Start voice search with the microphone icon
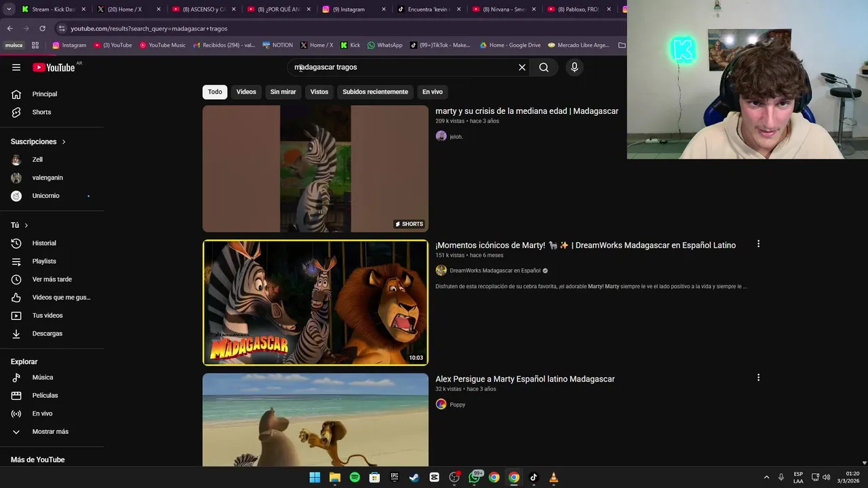 (574, 67)
